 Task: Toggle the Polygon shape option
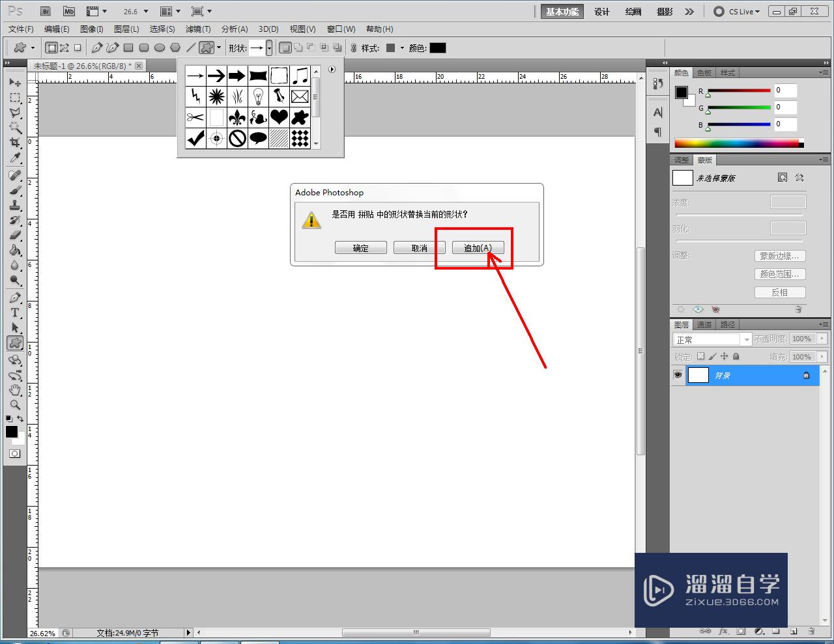coord(175,48)
